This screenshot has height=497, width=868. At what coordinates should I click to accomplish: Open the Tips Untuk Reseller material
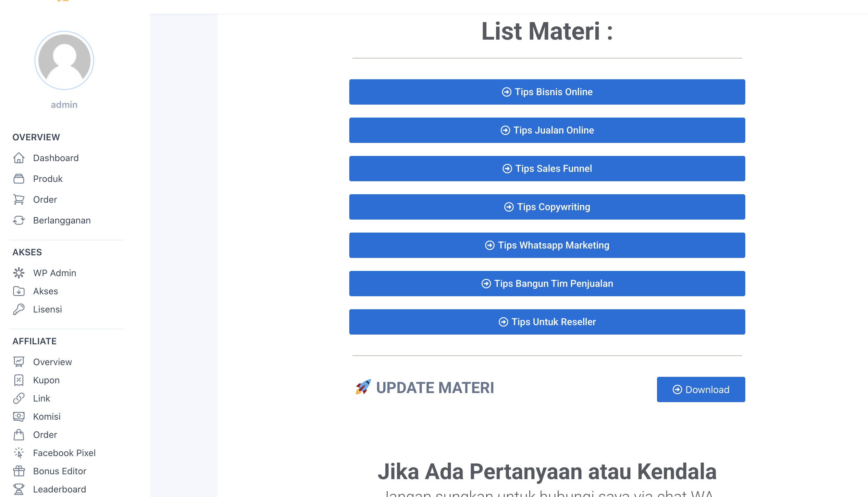click(547, 322)
